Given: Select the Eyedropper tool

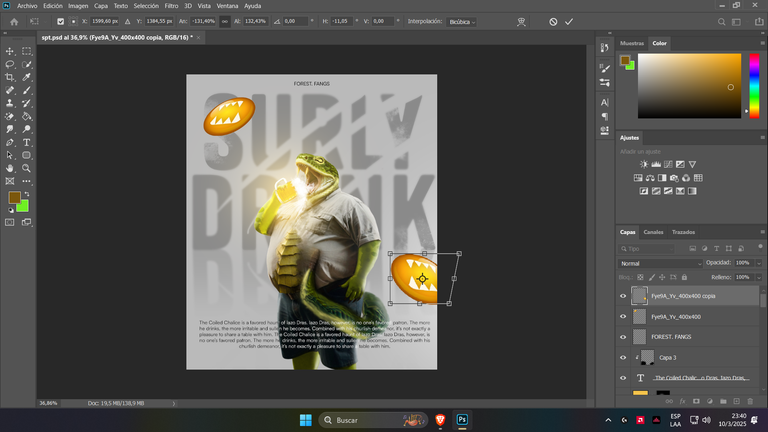Looking at the screenshot, I should tap(26, 77).
